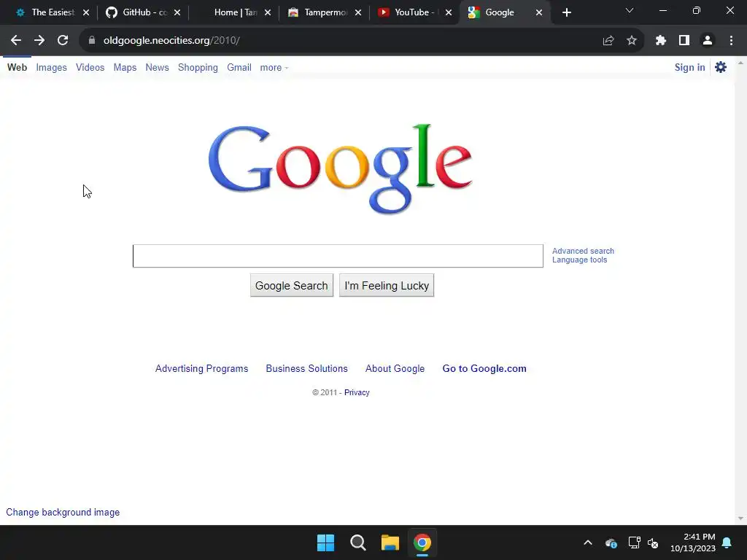Open the browser side panel icon
Viewport: 747px width, 560px height.
pyautogui.click(x=684, y=41)
